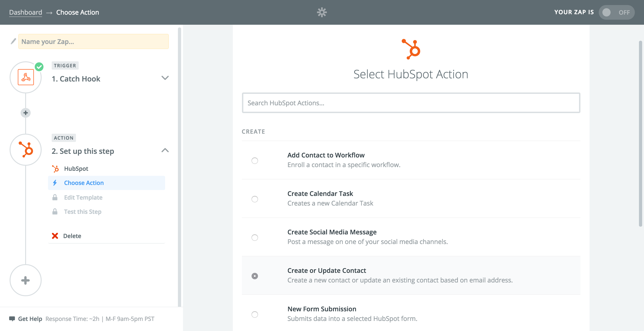Click the pencil edit icon beside Zap name
The width and height of the screenshot is (644, 331).
tap(13, 41)
